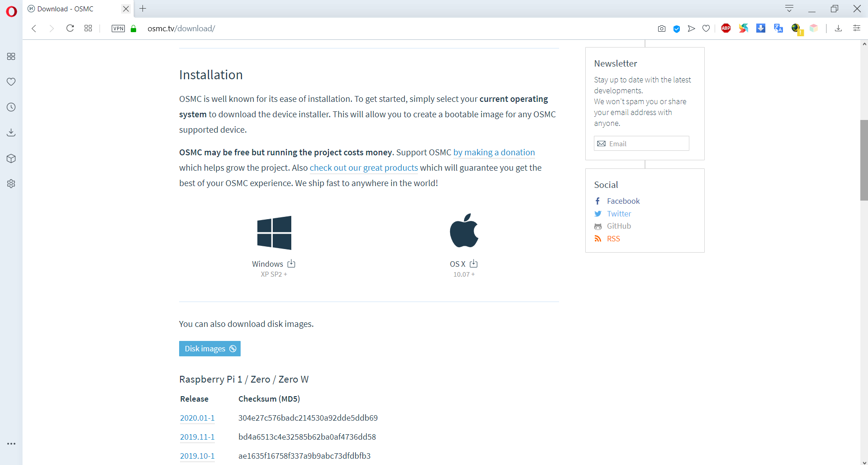The width and height of the screenshot is (868, 465).
Task: Open the globe extension with warning badge
Action: [x=797, y=29]
